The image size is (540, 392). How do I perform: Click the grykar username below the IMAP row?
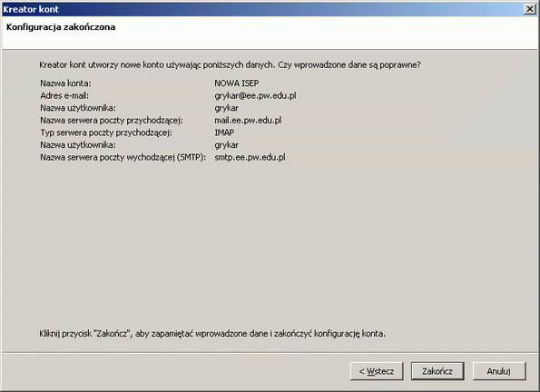pyautogui.click(x=226, y=145)
